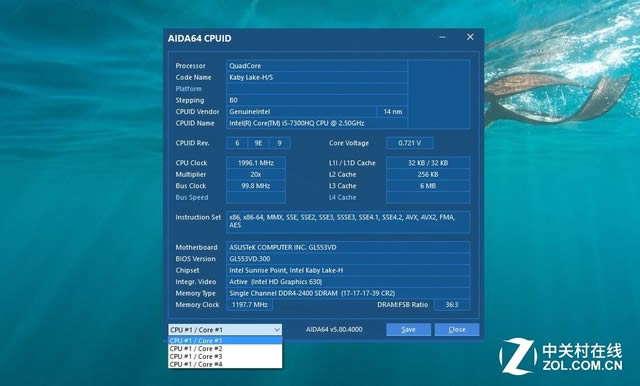
Task: Click the 6 MB L3 cache value
Action: tap(428, 186)
